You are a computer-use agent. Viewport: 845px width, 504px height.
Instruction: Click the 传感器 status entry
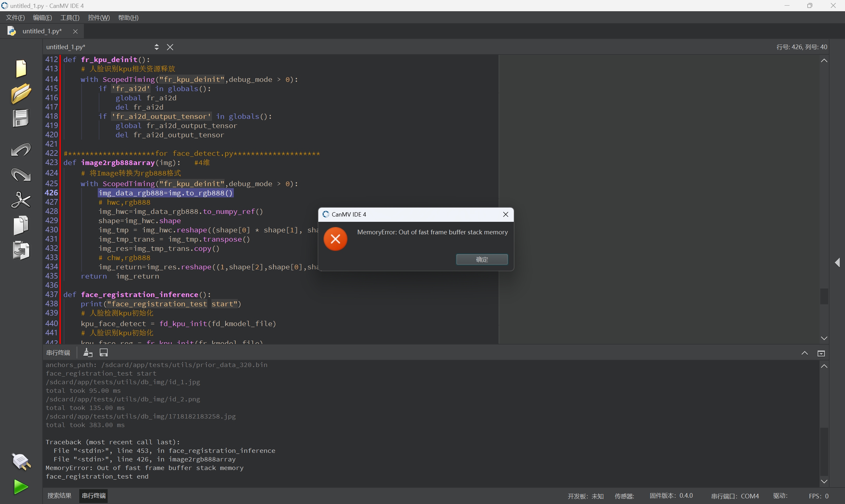pyautogui.click(x=624, y=496)
